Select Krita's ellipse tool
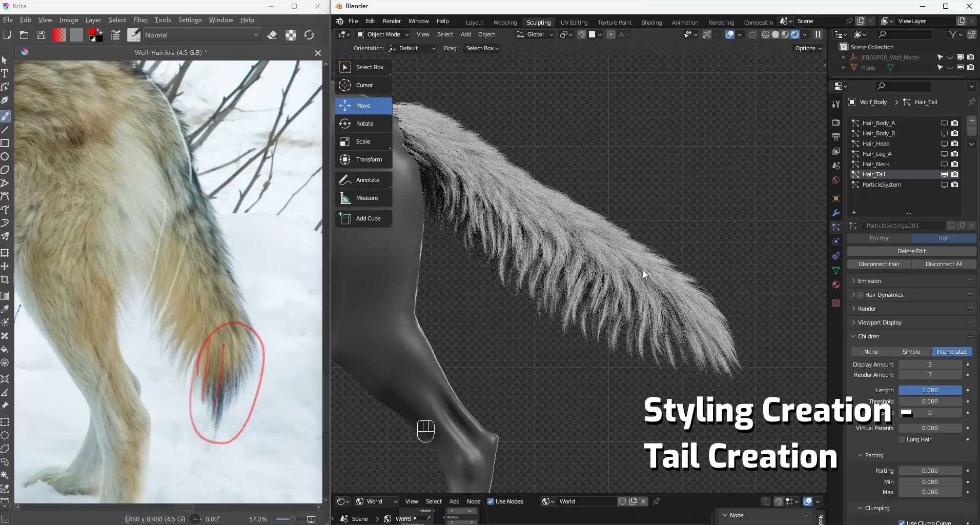This screenshot has width=980, height=525. point(5,156)
